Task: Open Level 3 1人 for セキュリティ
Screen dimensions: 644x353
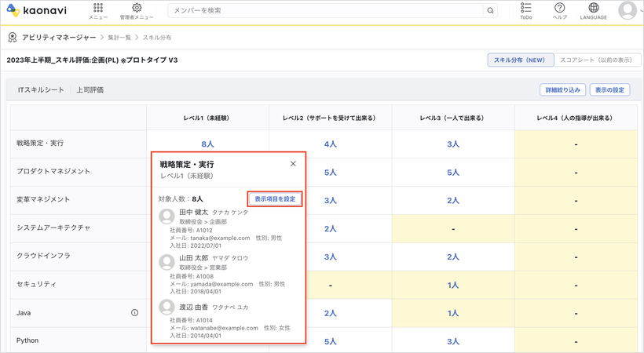Action: 453,285
